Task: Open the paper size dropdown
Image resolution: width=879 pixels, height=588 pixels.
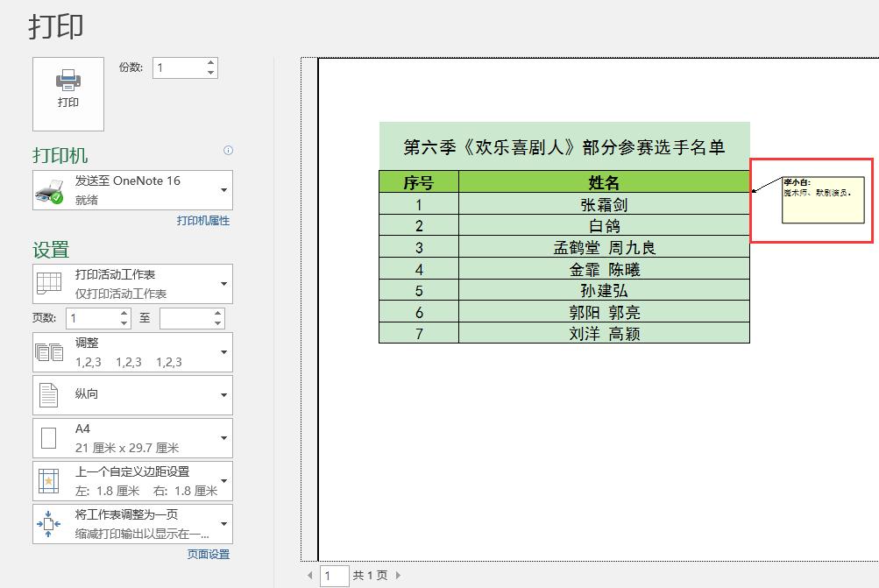Action: coord(223,437)
